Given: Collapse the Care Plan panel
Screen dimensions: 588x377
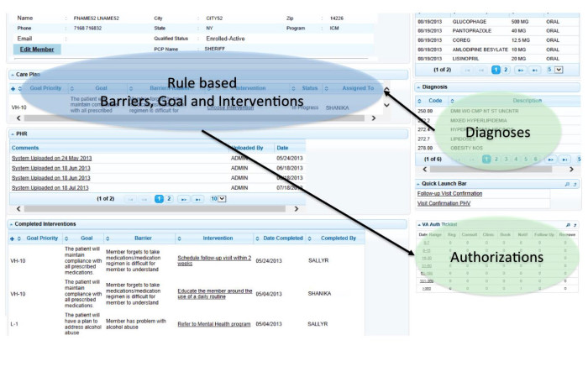Looking at the screenshot, I should click(13, 75).
